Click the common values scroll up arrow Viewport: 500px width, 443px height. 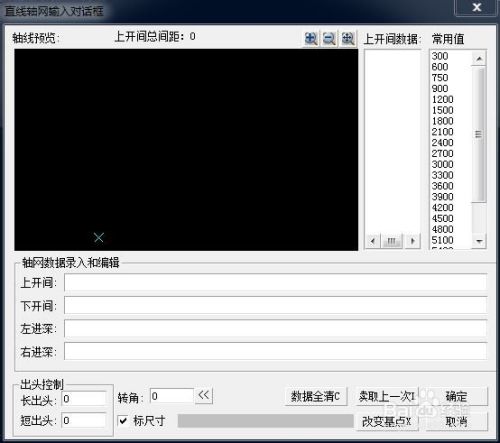point(479,59)
